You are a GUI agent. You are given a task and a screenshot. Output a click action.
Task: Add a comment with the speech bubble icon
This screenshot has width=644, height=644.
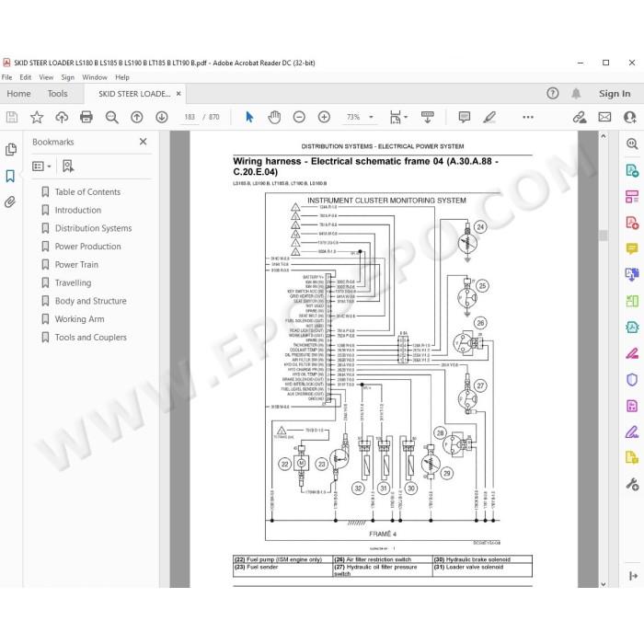point(465,117)
